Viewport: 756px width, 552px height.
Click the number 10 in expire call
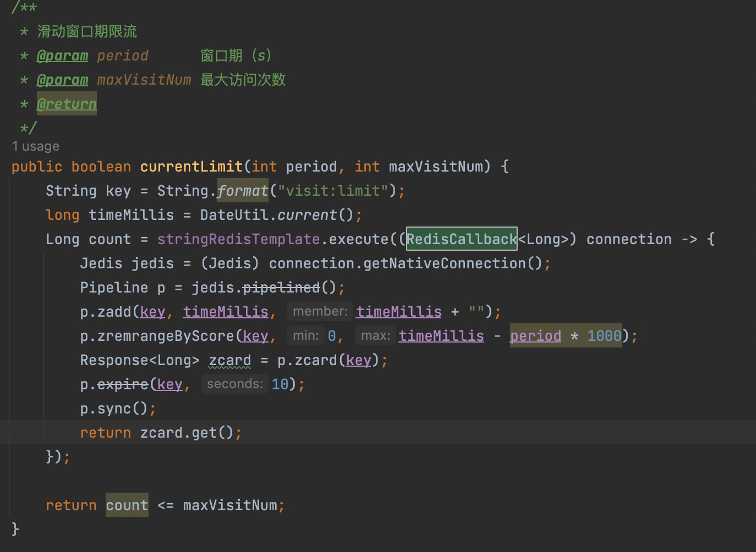[x=280, y=384]
